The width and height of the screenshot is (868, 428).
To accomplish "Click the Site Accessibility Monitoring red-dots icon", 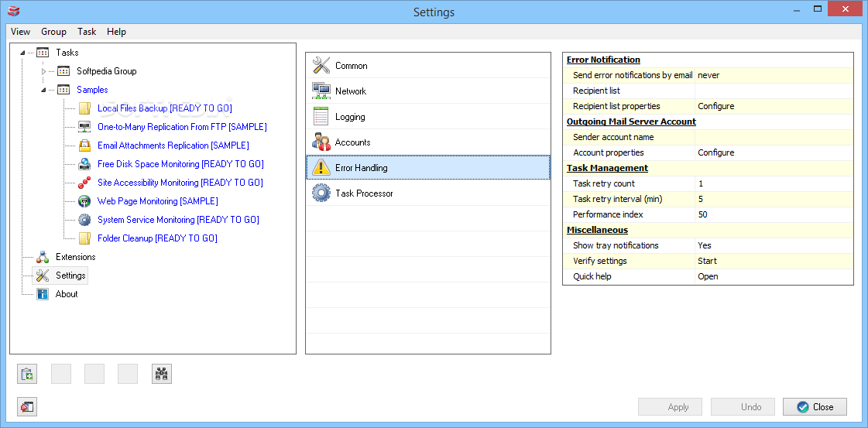I will 84,183.
